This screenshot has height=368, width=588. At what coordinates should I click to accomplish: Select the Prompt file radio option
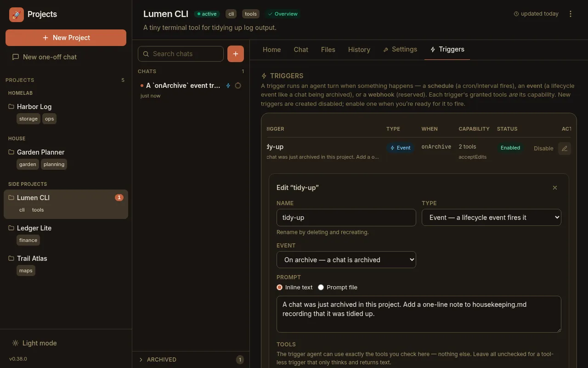click(321, 287)
